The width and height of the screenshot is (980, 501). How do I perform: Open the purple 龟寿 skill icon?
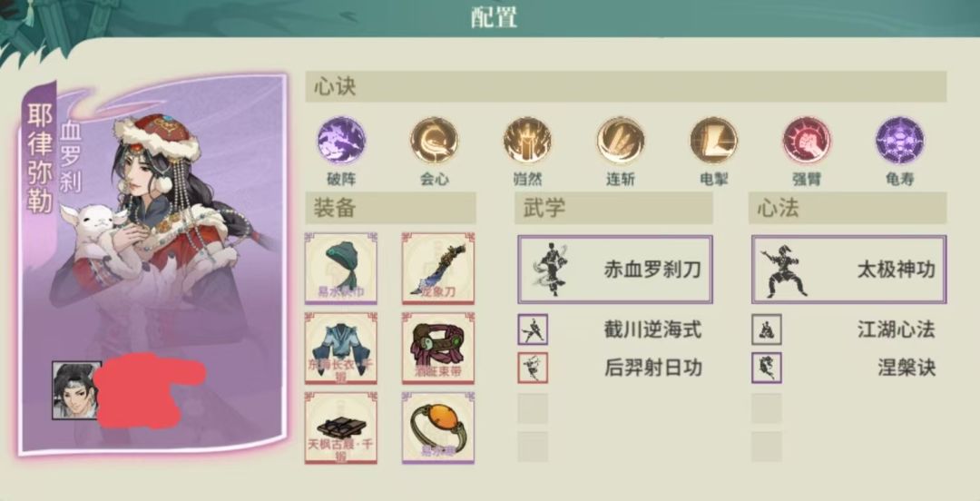pos(899,141)
